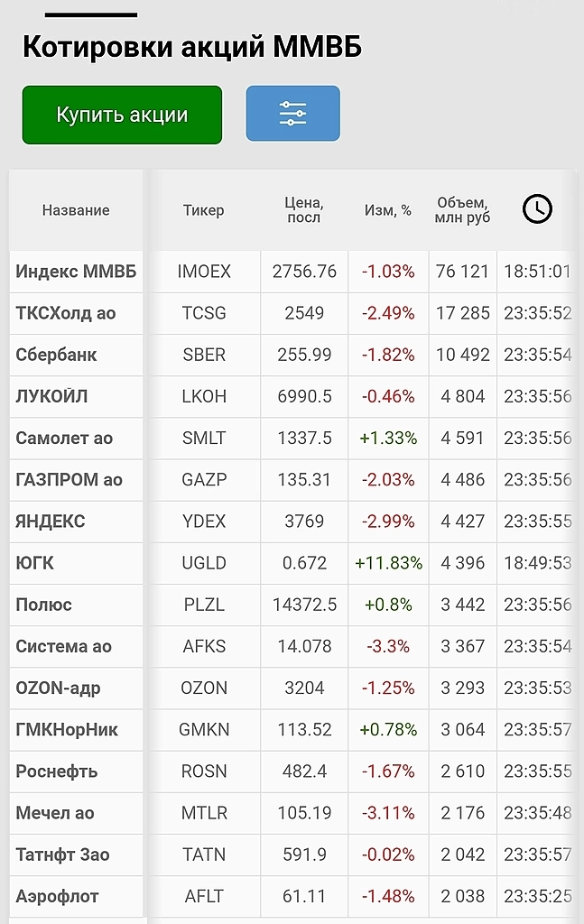
Task: Click the ЯНДЕКС stock name
Action: 51,521
